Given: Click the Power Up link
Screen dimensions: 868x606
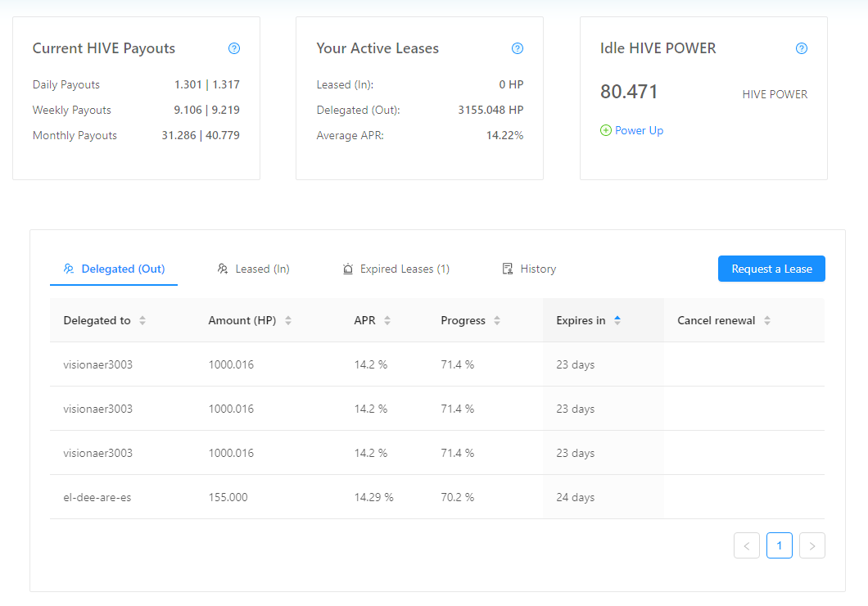Looking at the screenshot, I should click(639, 130).
